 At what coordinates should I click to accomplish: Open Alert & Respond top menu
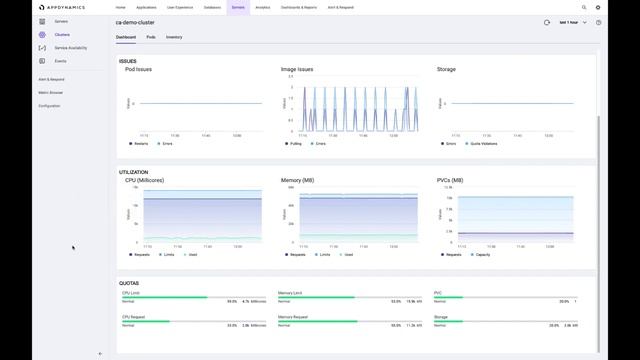(x=341, y=7)
